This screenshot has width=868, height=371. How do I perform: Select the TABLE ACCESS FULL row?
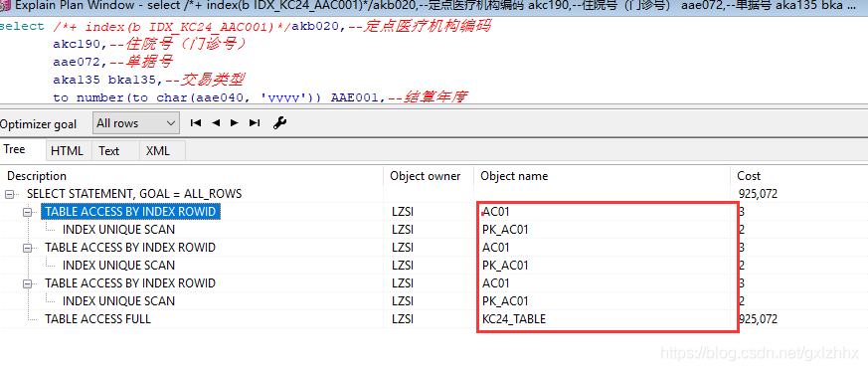[97, 319]
